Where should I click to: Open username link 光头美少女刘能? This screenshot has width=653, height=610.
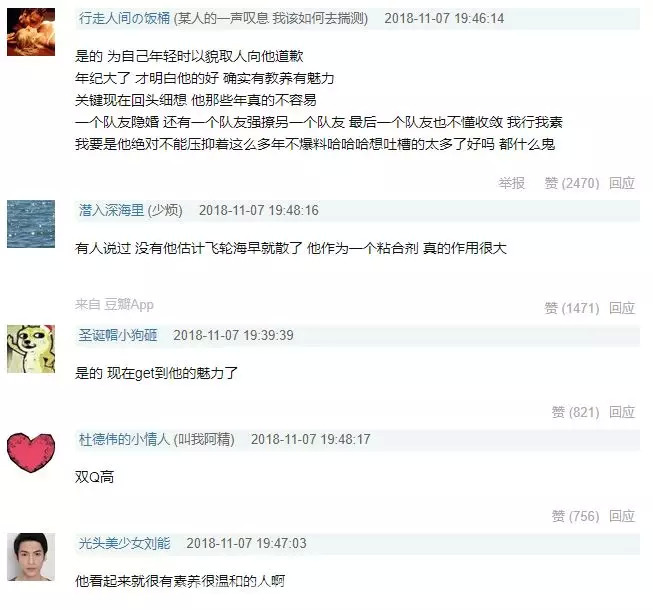[124, 543]
